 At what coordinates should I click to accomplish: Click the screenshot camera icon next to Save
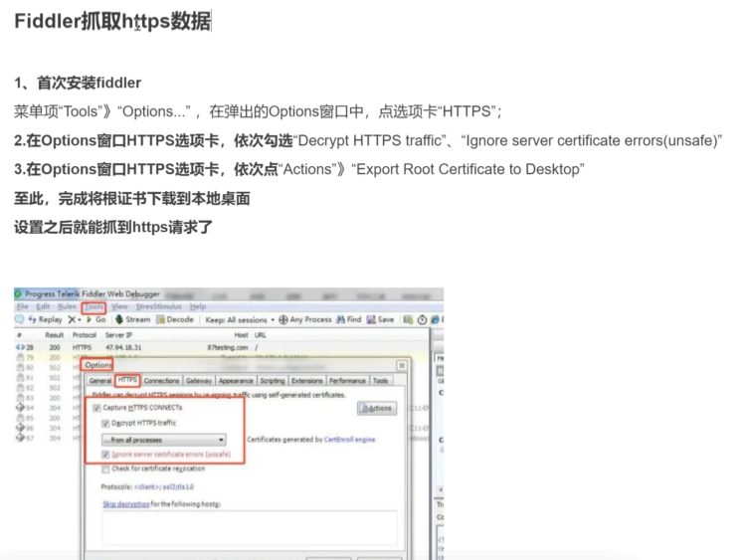pyautogui.click(x=408, y=319)
